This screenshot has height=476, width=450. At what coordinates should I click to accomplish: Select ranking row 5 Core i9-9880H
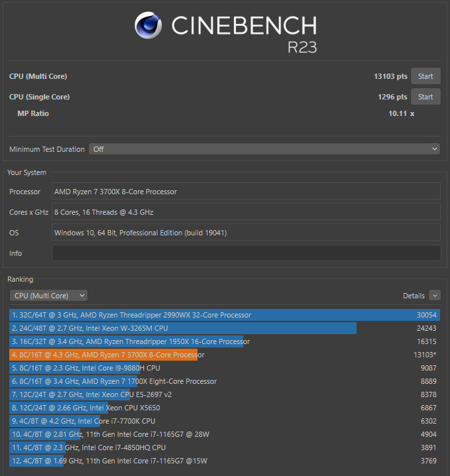(x=225, y=368)
